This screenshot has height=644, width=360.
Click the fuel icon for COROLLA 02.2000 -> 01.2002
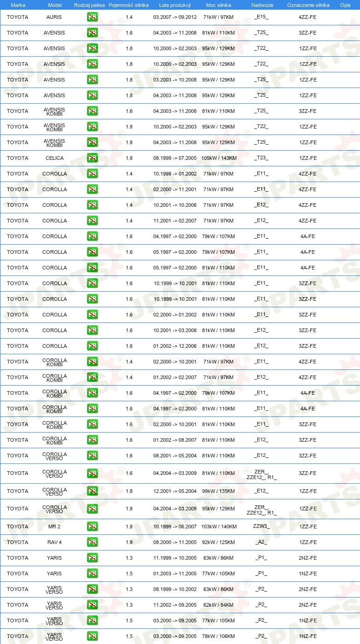[x=92, y=315]
